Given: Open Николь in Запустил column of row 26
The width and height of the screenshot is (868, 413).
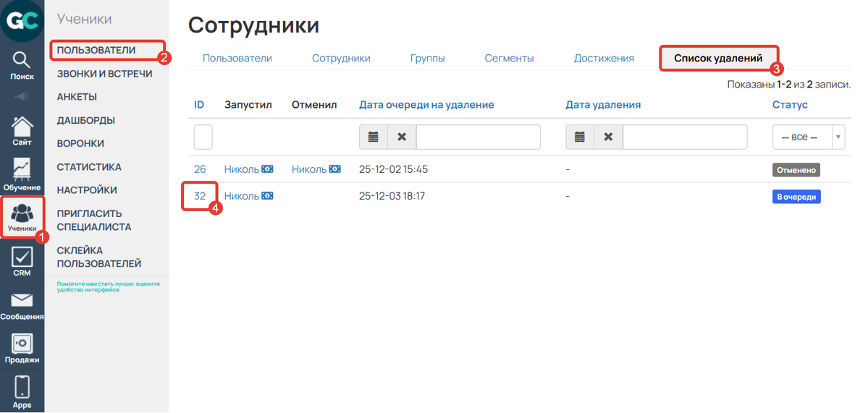Looking at the screenshot, I should [241, 169].
